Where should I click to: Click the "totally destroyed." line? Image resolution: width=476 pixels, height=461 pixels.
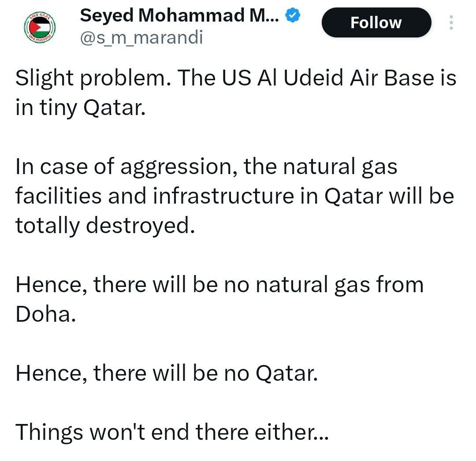(x=105, y=226)
